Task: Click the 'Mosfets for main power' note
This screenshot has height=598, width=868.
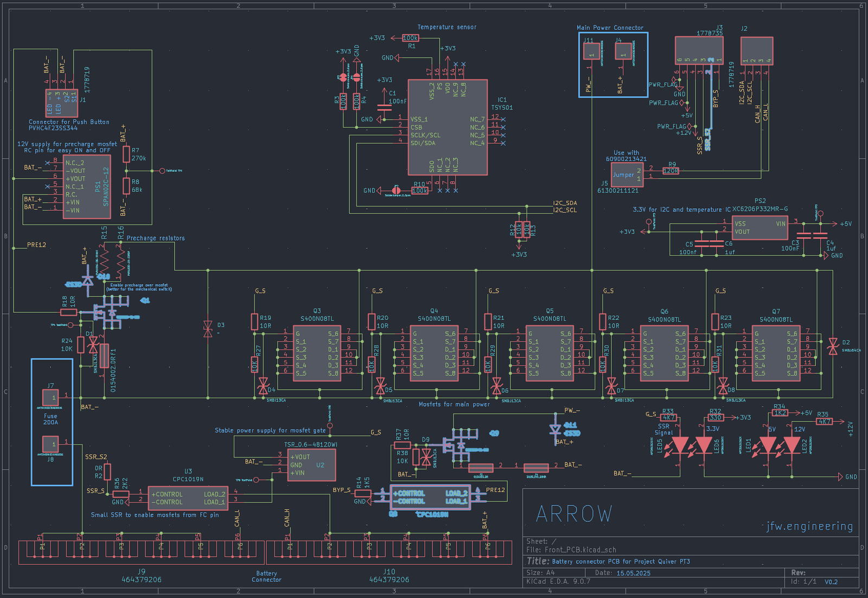Action: (454, 404)
